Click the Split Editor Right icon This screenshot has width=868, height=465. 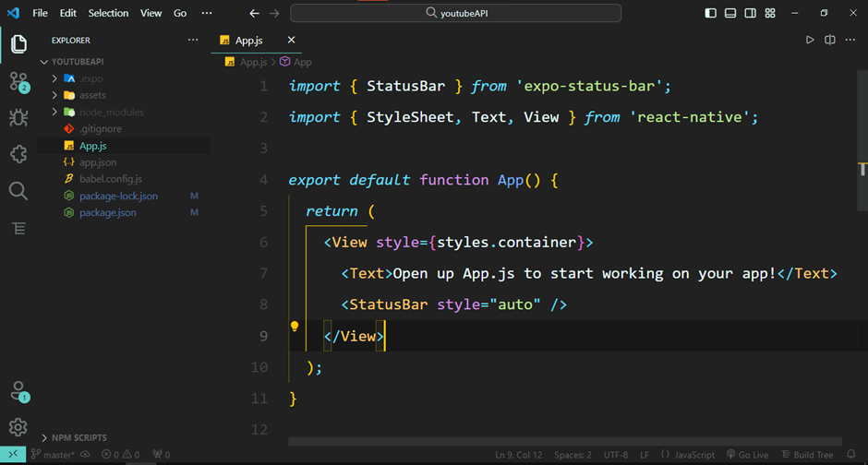(829, 41)
